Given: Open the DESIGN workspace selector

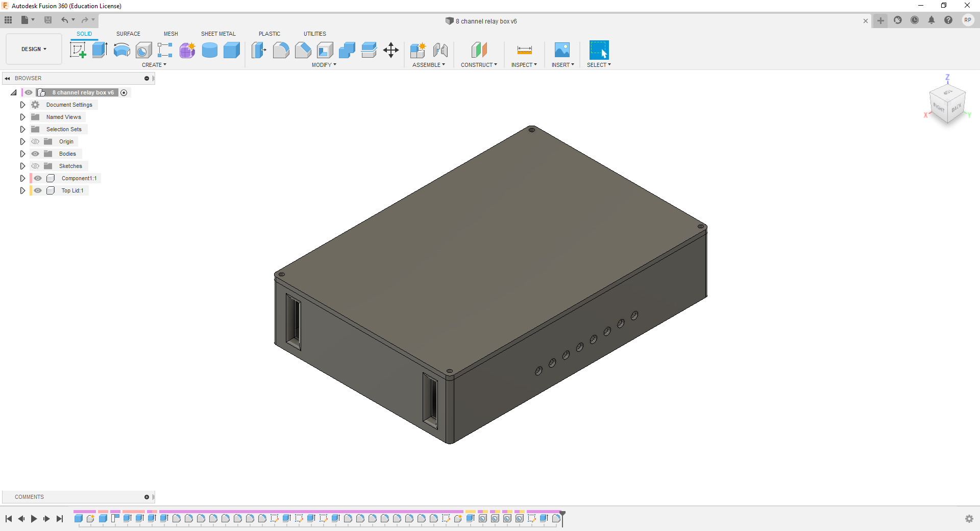Looking at the screenshot, I should 33,49.
